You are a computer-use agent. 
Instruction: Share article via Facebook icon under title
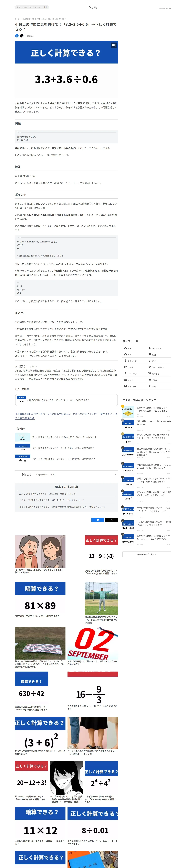(x=17, y=36)
